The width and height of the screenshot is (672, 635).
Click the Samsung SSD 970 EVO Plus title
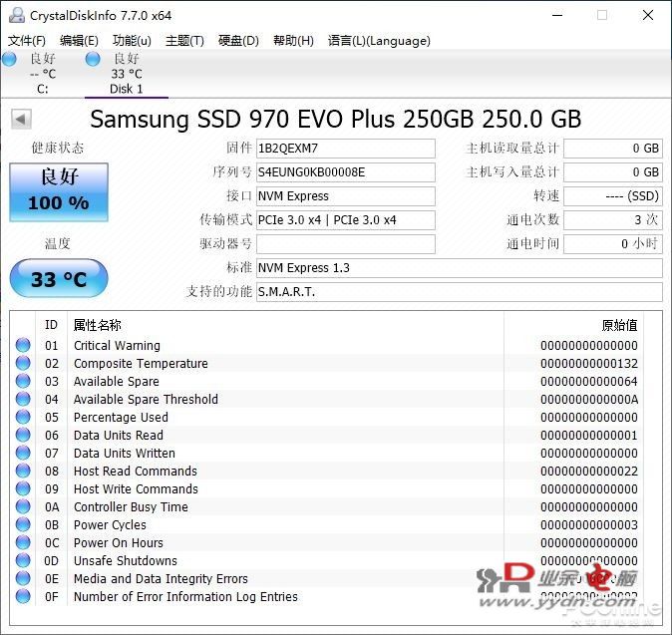[336, 119]
